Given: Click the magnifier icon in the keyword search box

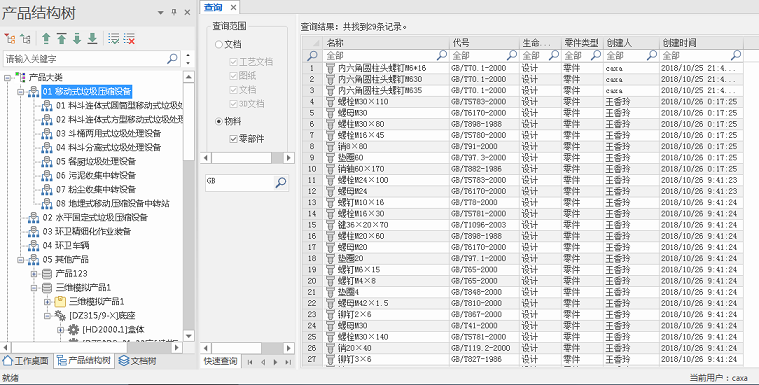Looking at the screenshot, I should tap(172, 59).
